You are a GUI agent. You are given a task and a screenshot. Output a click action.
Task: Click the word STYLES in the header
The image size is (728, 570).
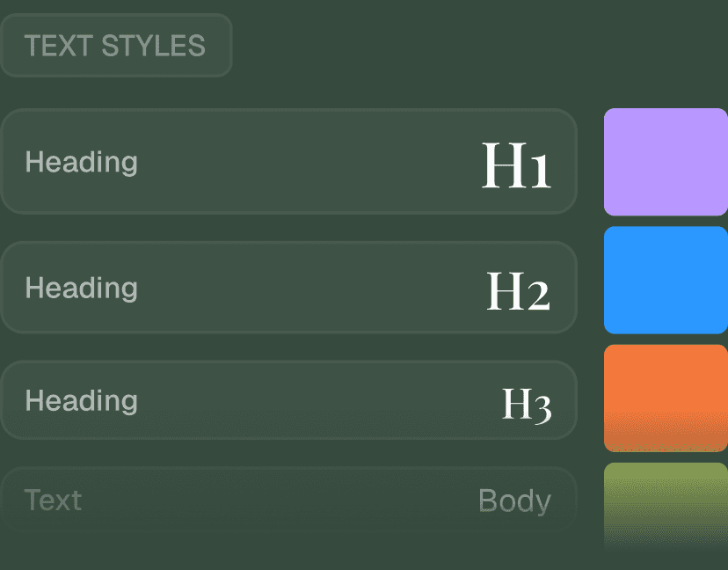(x=153, y=46)
